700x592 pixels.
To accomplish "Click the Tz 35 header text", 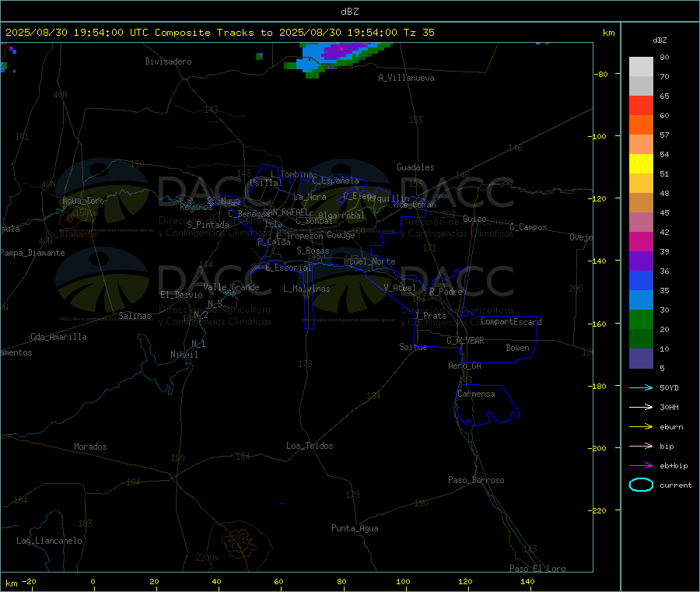I will [419, 33].
